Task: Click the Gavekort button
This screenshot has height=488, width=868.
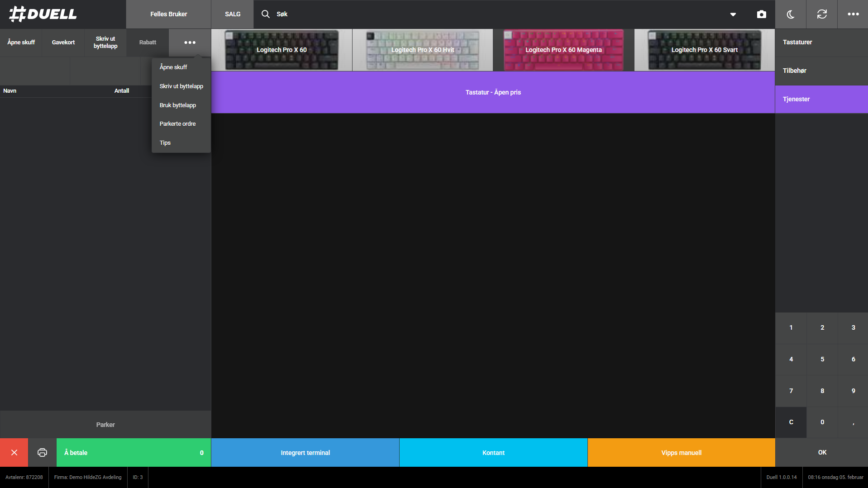Action: (63, 43)
